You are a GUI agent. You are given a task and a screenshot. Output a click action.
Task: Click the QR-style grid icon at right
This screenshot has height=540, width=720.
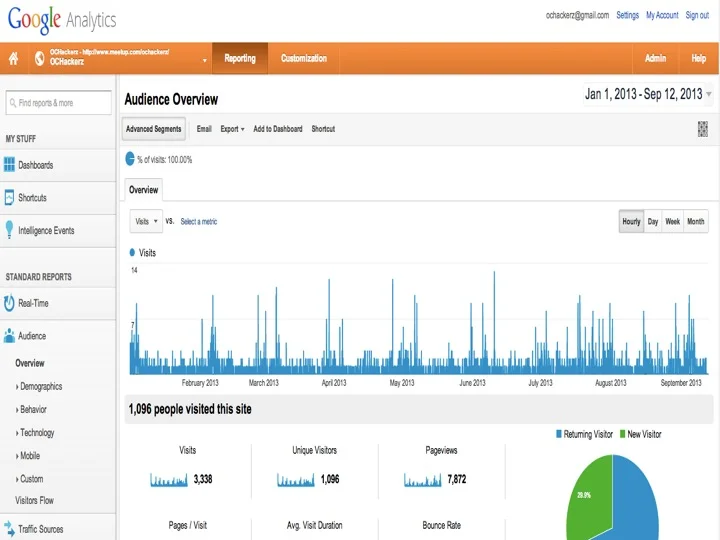pyautogui.click(x=703, y=129)
